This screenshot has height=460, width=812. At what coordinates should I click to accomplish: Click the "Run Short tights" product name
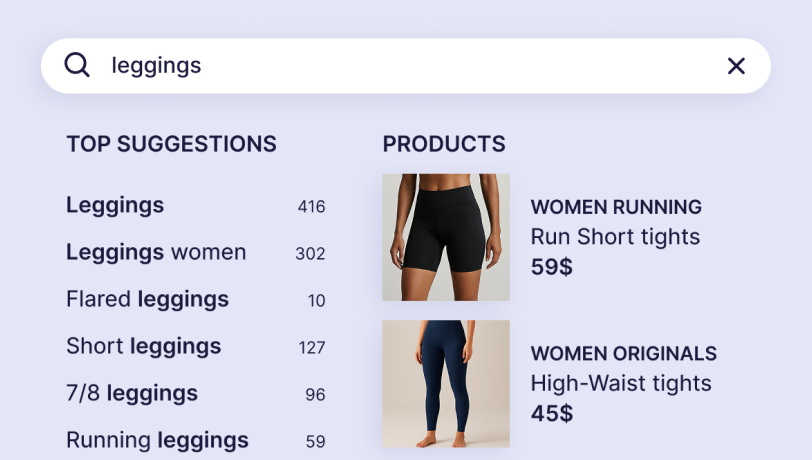(x=615, y=237)
